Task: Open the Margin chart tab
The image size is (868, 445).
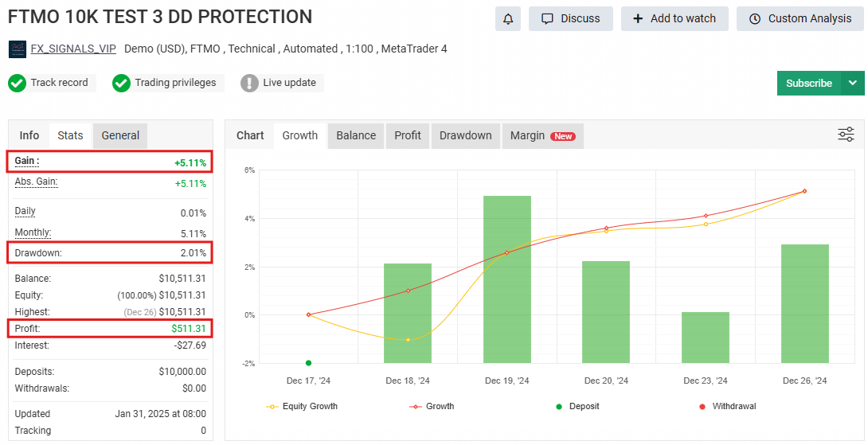Action: point(542,135)
